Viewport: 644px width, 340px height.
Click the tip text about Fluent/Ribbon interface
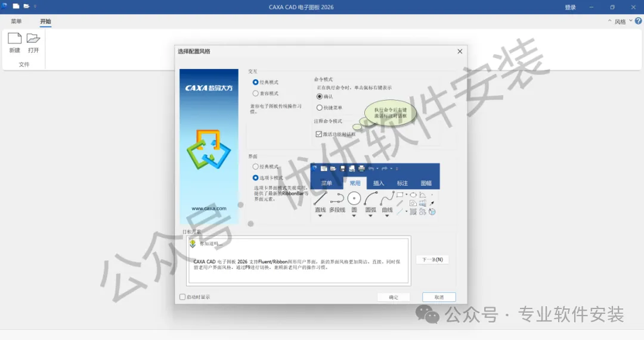[x=296, y=264]
